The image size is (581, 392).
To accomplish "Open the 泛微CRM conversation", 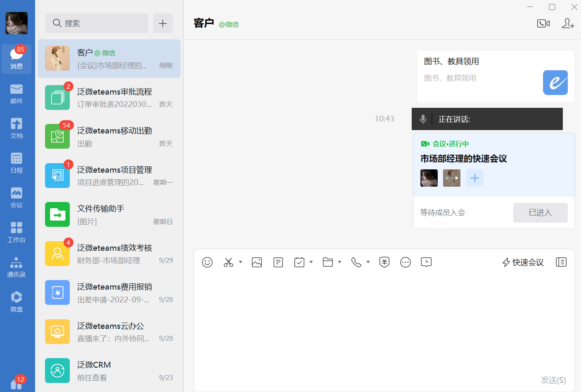I will pyautogui.click(x=109, y=371).
